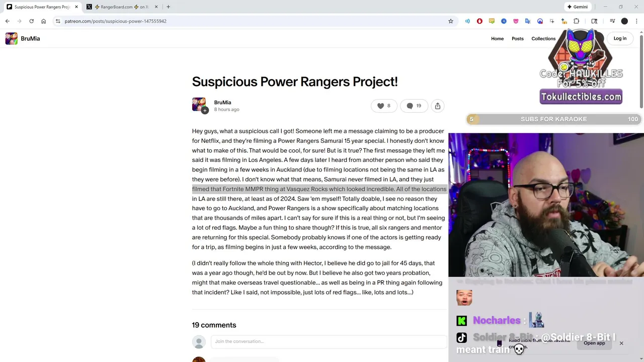
Task: Open comments via the speech-bubble 19 button
Action: (414, 106)
